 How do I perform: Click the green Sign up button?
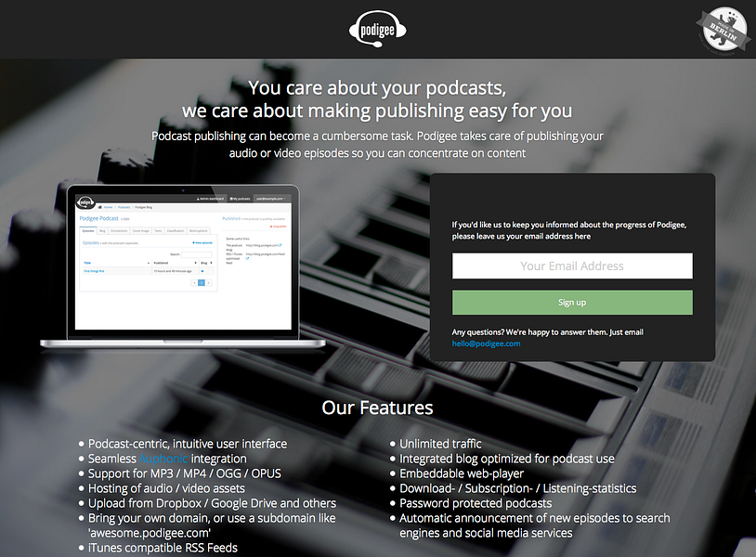(572, 303)
